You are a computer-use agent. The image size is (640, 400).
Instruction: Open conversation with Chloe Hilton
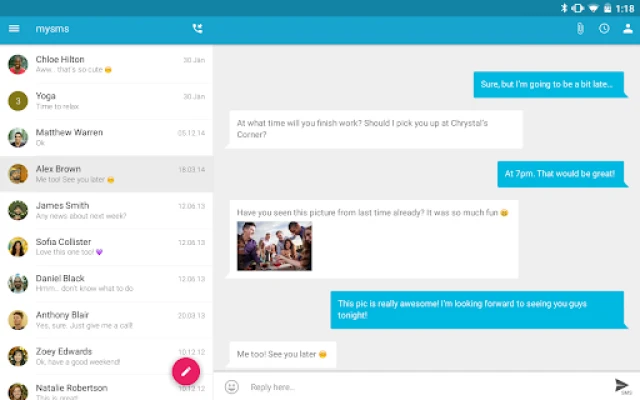coord(106,64)
